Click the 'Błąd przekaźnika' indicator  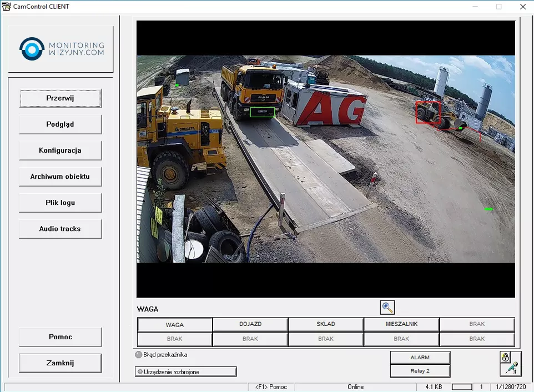pyautogui.click(x=139, y=355)
